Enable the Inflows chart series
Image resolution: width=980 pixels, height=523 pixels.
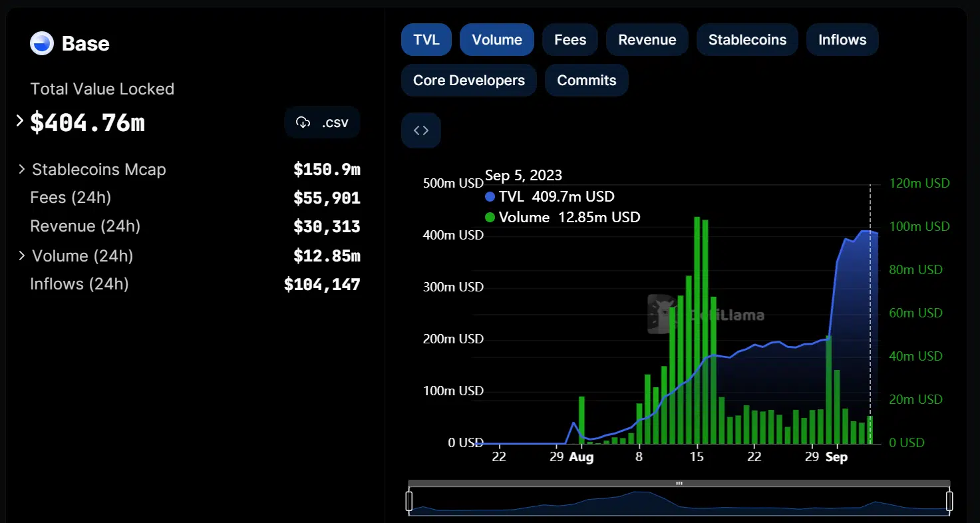pos(842,40)
